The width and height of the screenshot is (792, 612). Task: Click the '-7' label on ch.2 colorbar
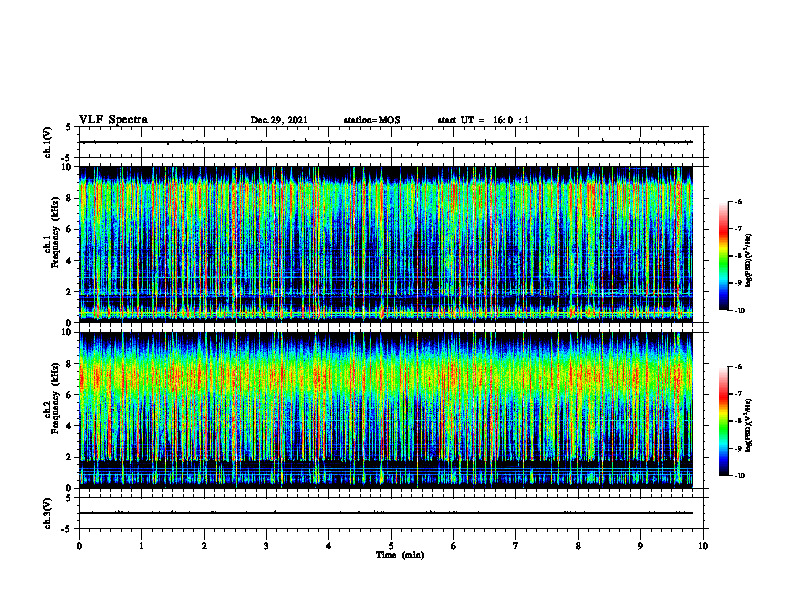point(738,394)
